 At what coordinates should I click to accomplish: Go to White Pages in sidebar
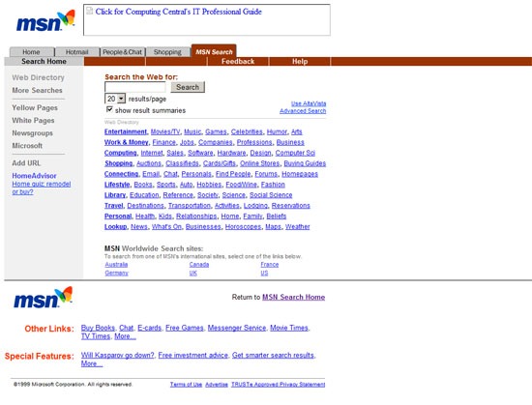coord(33,120)
